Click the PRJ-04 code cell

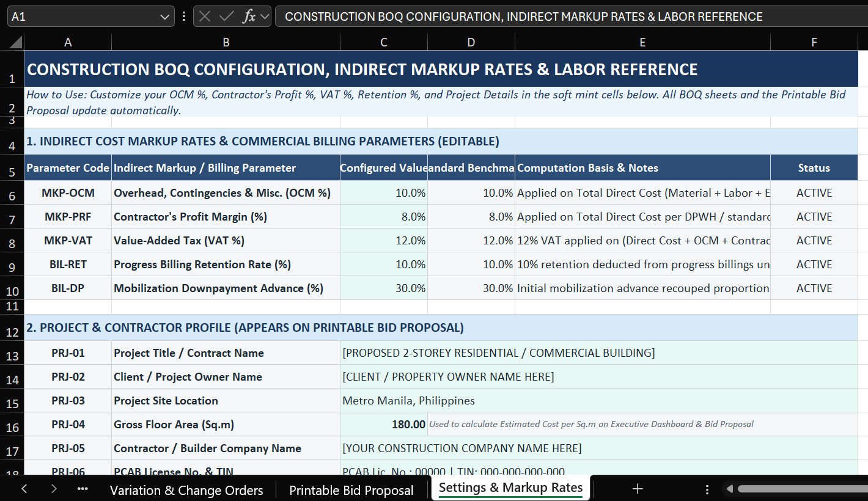pos(68,425)
